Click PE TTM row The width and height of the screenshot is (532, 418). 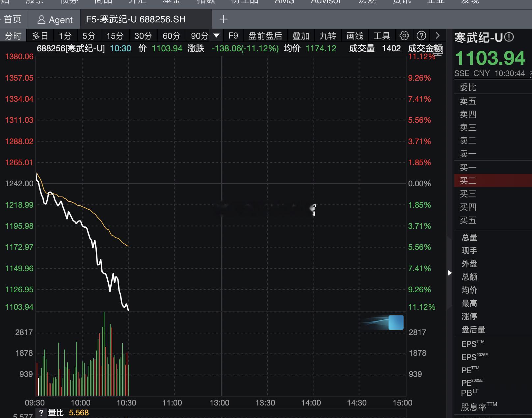tap(493, 370)
